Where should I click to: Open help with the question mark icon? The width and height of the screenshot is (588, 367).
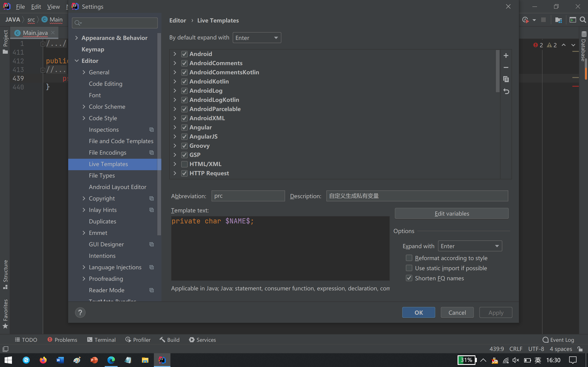click(x=80, y=312)
